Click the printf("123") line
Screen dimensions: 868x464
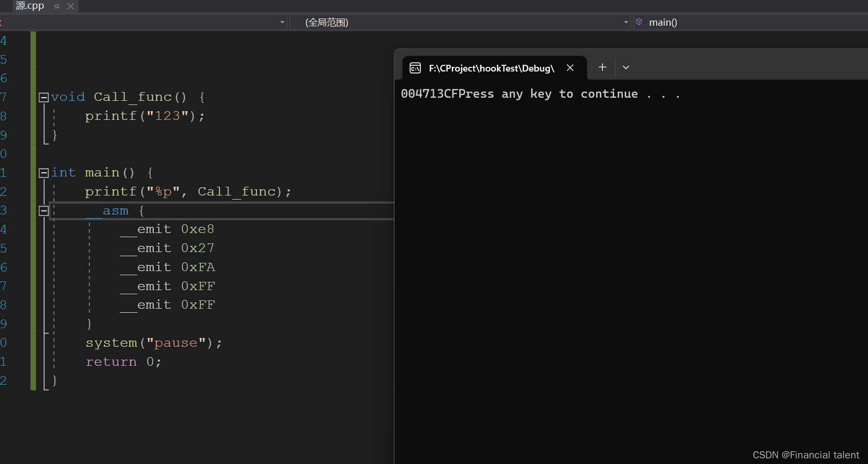tap(145, 116)
